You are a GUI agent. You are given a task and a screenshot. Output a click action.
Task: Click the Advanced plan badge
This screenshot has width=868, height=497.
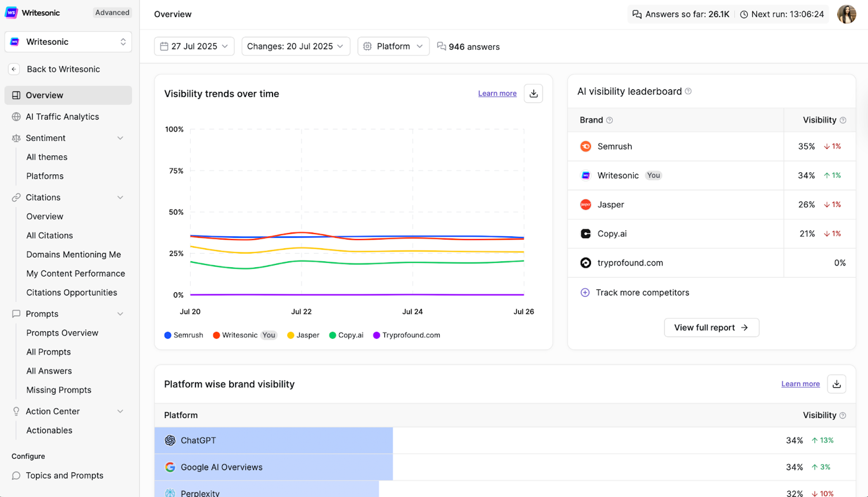112,13
